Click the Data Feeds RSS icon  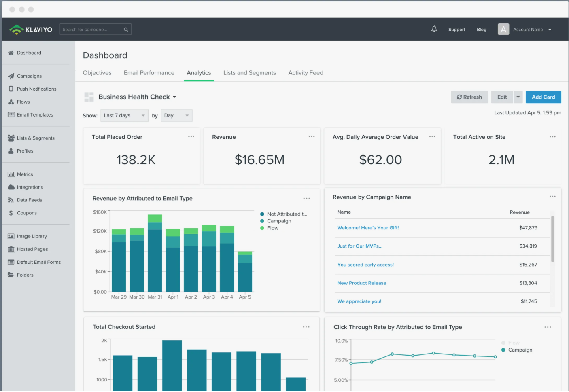coord(11,200)
